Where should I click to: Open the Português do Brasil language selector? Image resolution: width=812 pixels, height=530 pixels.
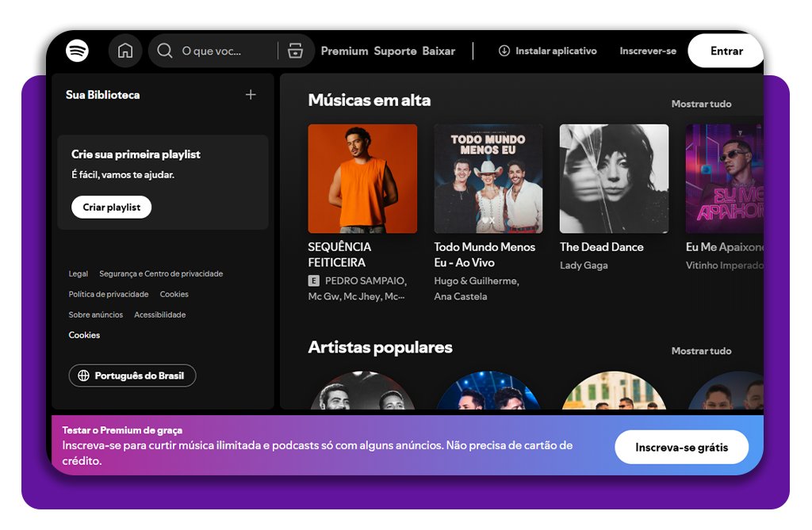(132, 376)
